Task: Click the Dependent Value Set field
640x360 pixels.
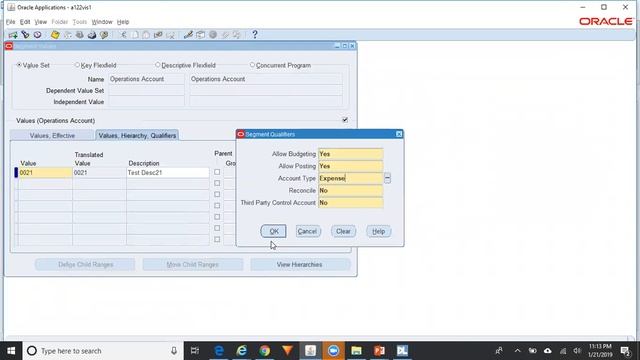Action: 147,90
